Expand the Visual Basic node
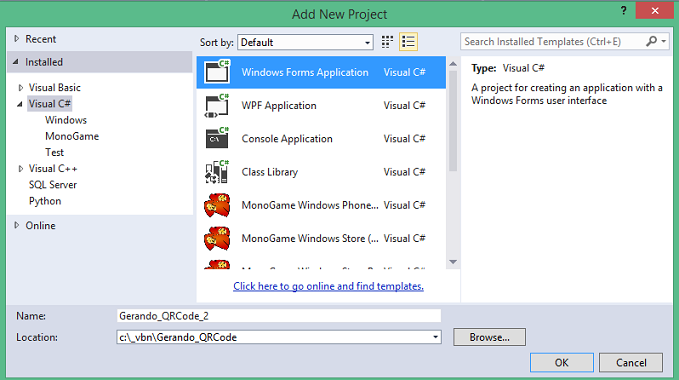Image resolution: width=679 pixels, height=380 pixels. coord(20,87)
